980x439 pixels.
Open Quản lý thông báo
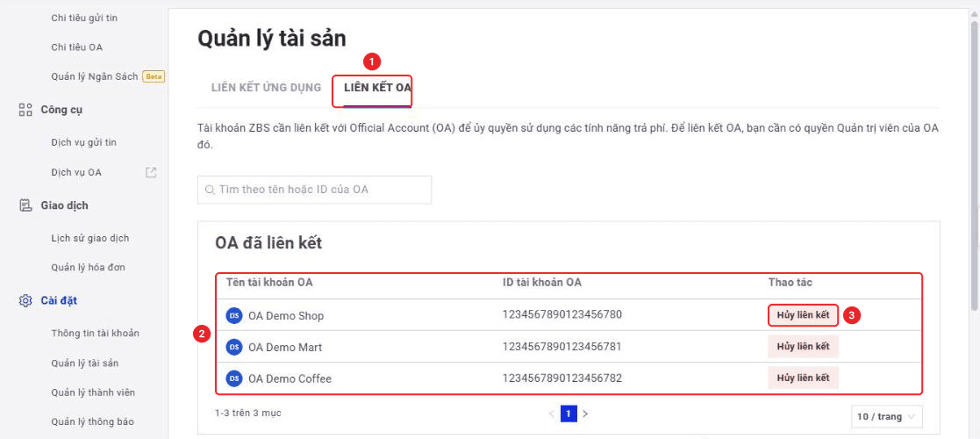pyautogui.click(x=92, y=421)
